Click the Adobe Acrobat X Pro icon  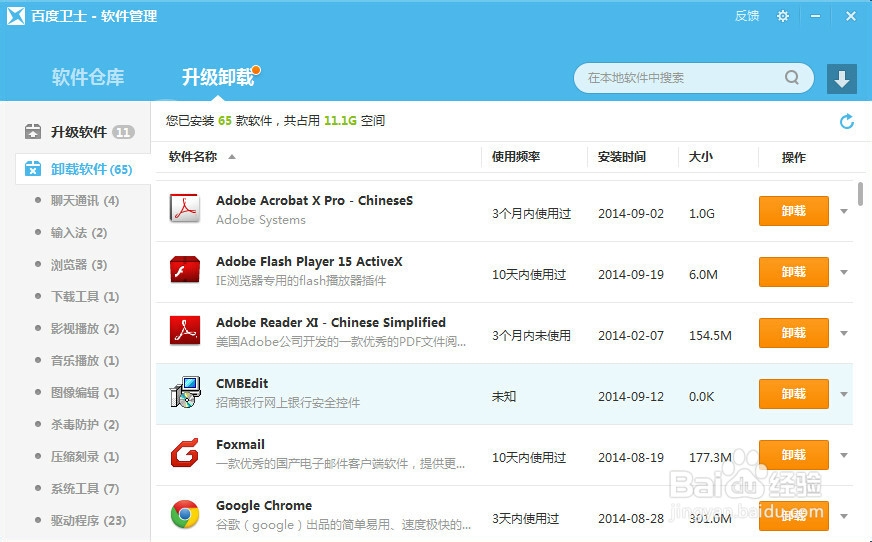(x=185, y=209)
